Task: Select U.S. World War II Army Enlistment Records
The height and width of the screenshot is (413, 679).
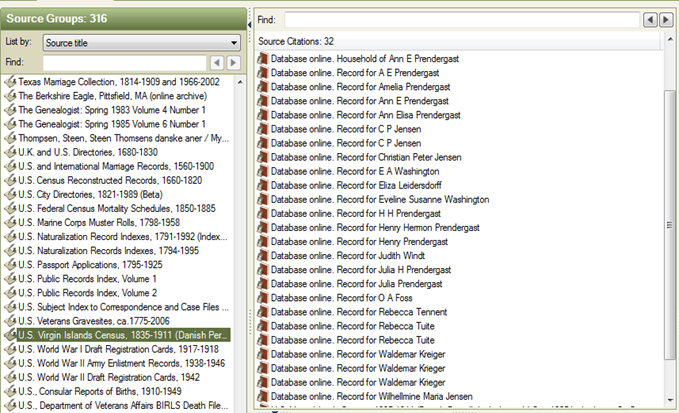Action: pos(122,363)
